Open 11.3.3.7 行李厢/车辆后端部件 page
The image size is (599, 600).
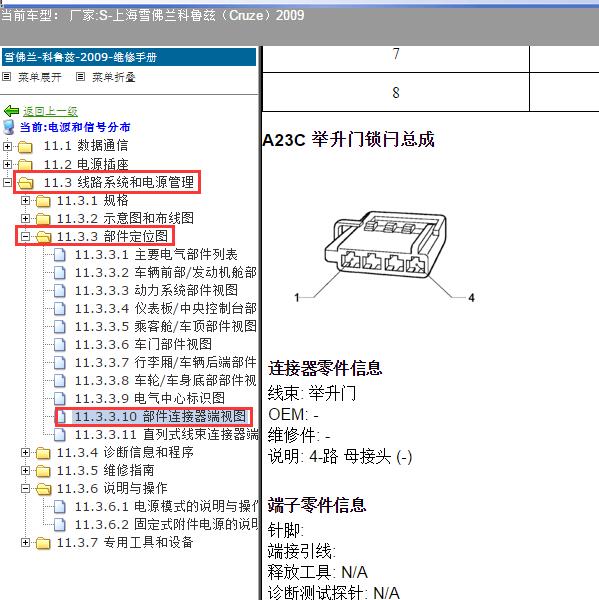(166, 362)
